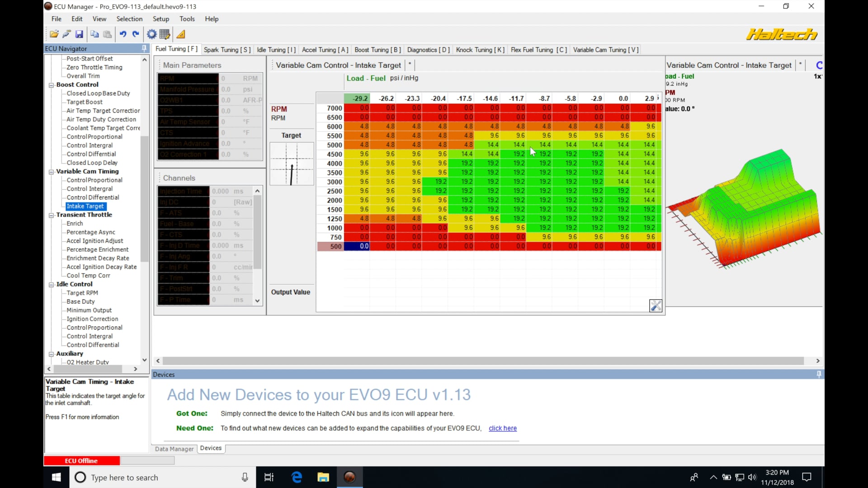Click the 'click here' link for new devices
Screen dimensions: 868x488
click(x=502, y=428)
